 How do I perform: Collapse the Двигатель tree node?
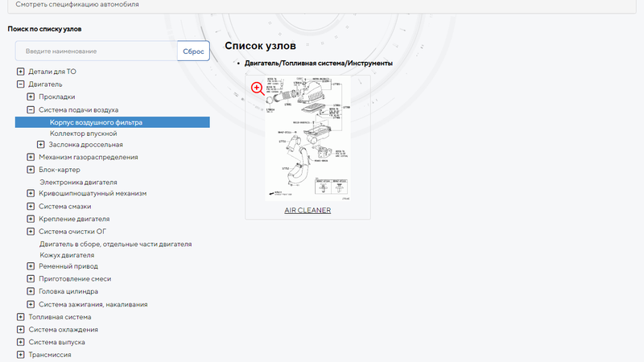pyautogui.click(x=20, y=84)
